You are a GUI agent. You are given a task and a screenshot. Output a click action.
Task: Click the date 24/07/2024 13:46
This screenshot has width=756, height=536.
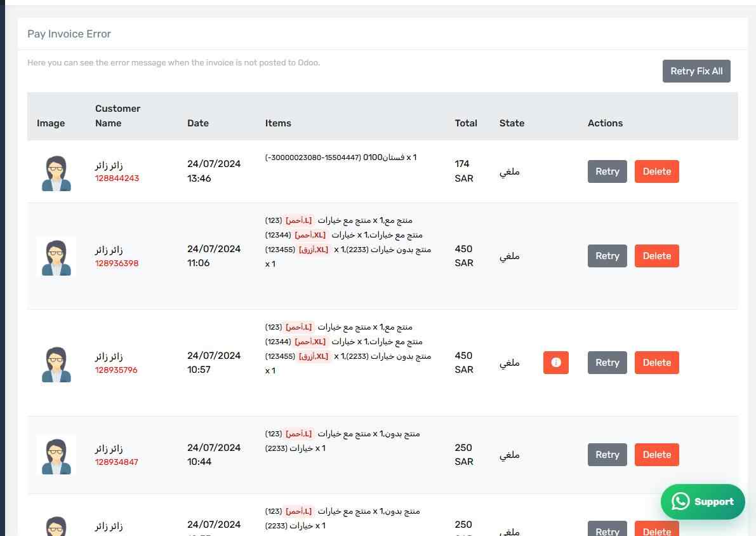(214, 171)
